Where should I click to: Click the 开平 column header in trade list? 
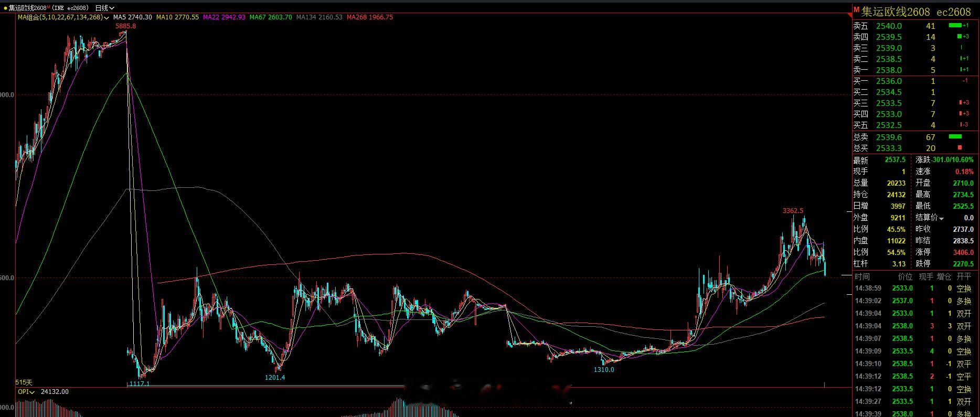coord(964,276)
